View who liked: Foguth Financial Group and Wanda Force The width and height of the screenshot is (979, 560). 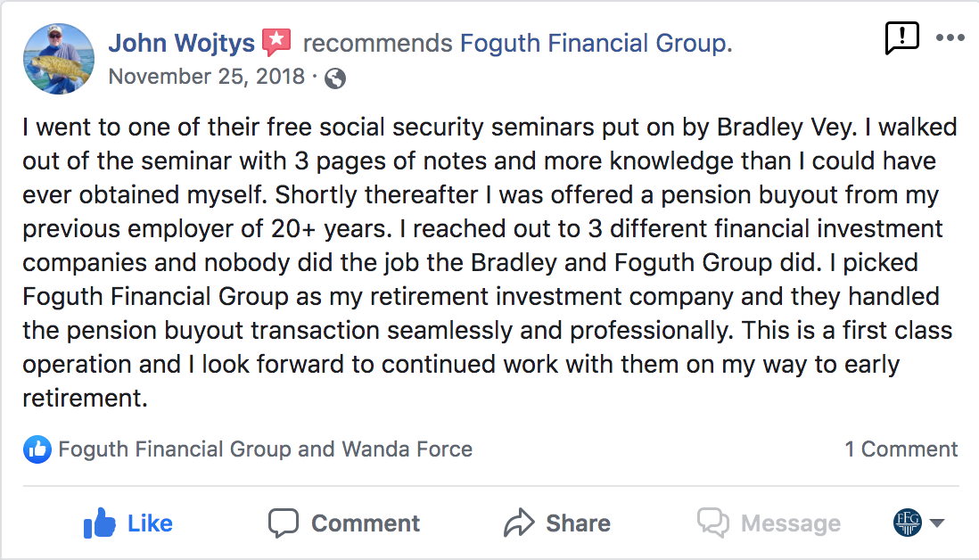(x=265, y=449)
